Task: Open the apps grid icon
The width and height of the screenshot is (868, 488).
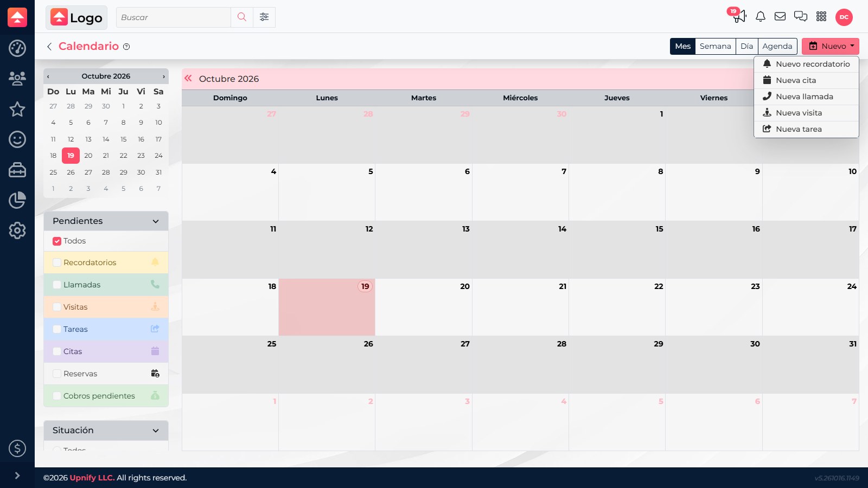Action: coord(821,16)
